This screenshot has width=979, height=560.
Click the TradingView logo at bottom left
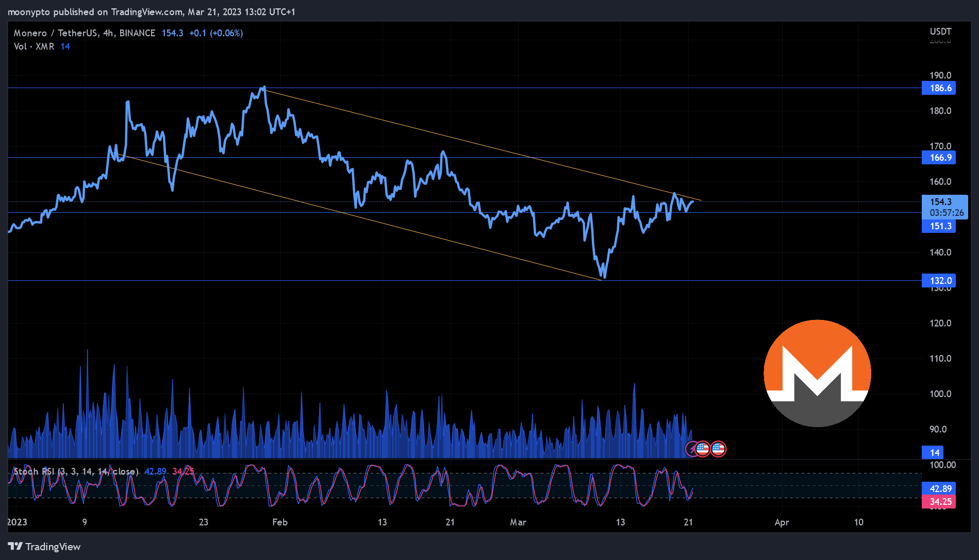(44, 547)
